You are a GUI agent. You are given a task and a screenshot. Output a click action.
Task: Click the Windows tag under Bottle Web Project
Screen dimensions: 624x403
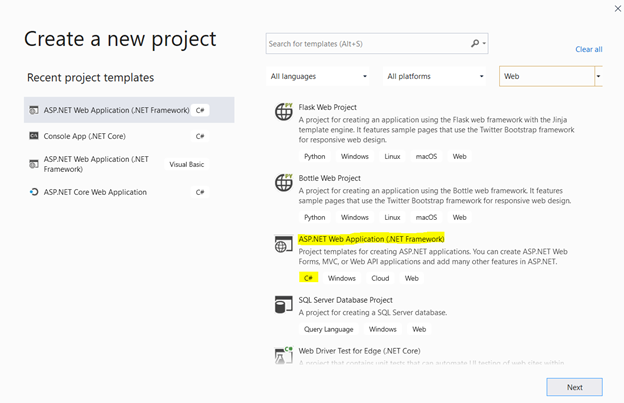pos(355,217)
